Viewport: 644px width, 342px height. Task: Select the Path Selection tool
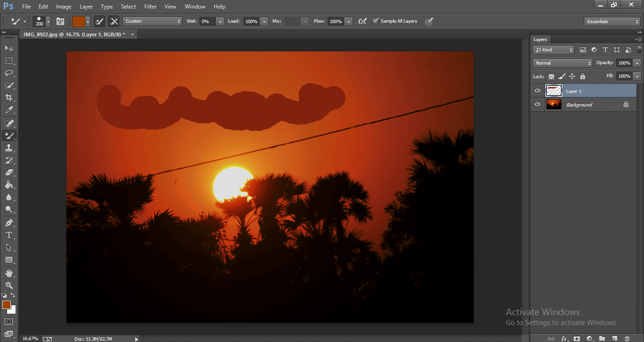click(x=9, y=247)
